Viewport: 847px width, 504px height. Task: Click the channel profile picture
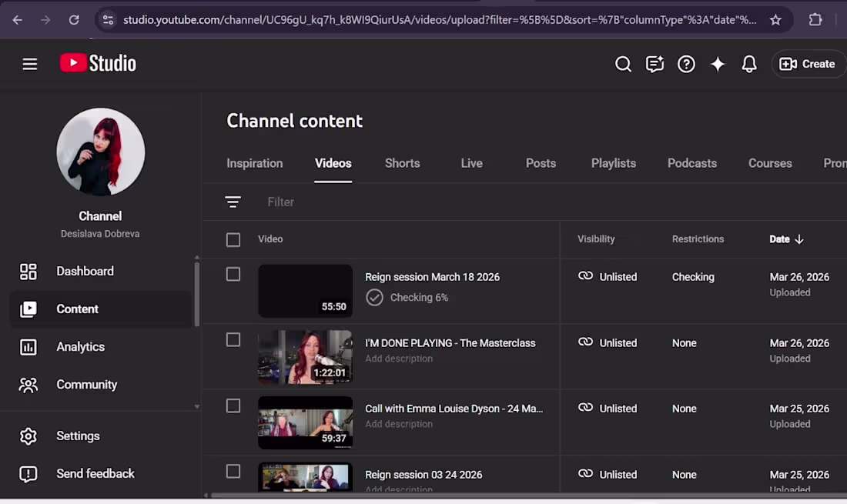[x=100, y=152]
